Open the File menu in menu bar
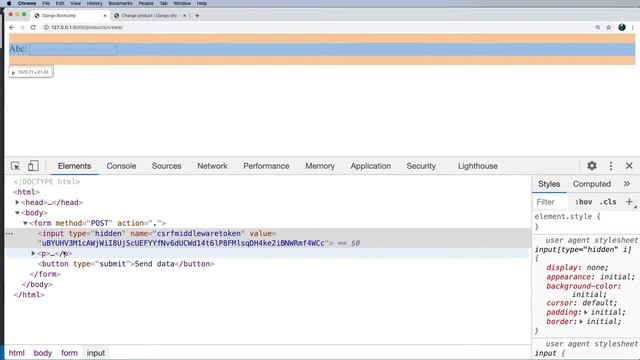Screen dimensions: 640x360 coord(46,3)
